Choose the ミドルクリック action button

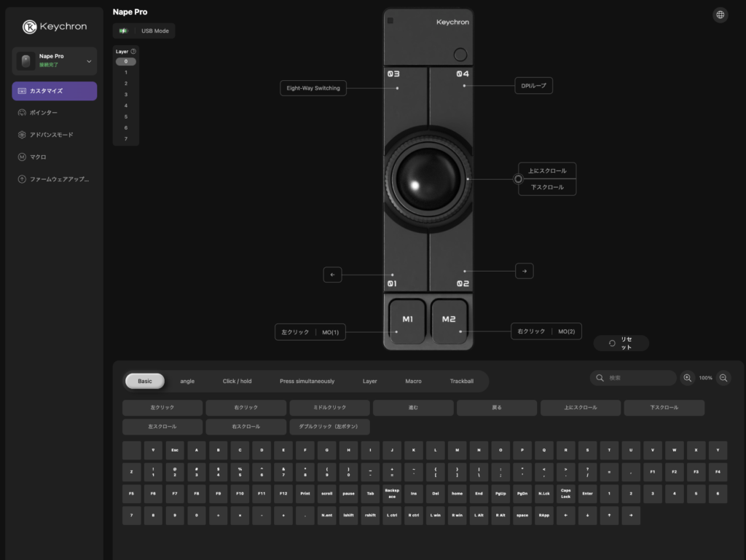(x=329, y=408)
